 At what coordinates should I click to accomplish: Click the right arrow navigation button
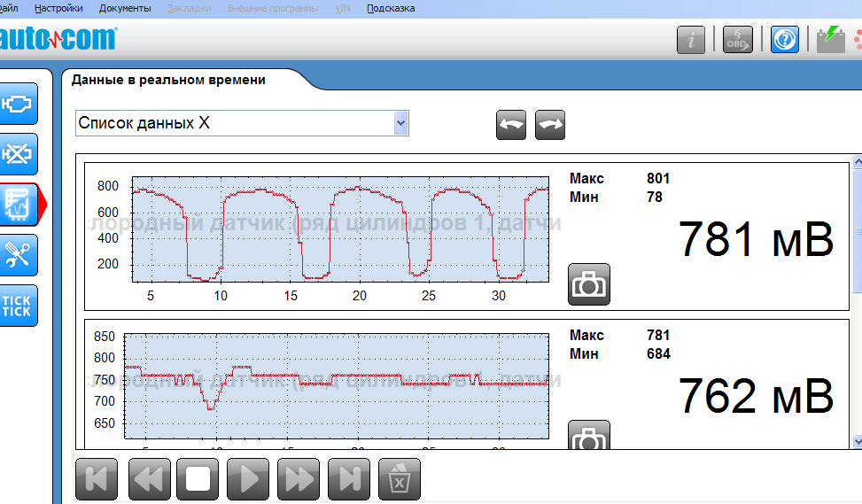point(550,125)
